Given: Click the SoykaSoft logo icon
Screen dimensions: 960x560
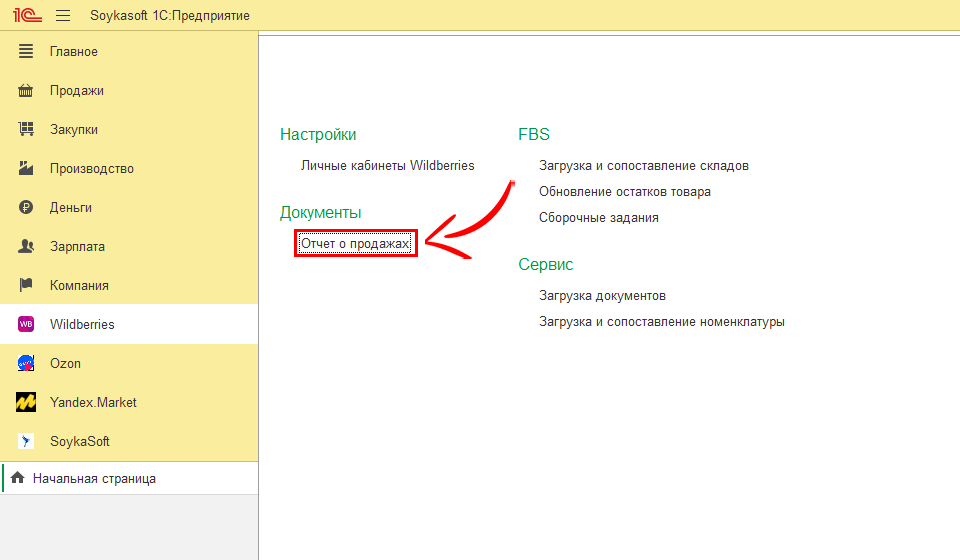Looking at the screenshot, I should pos(26,441).
